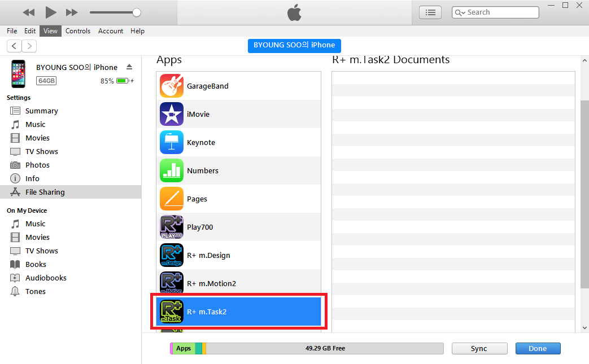Click the fast forward next button
This screenshot has height=364, width=589.
[x=72, y=12]
